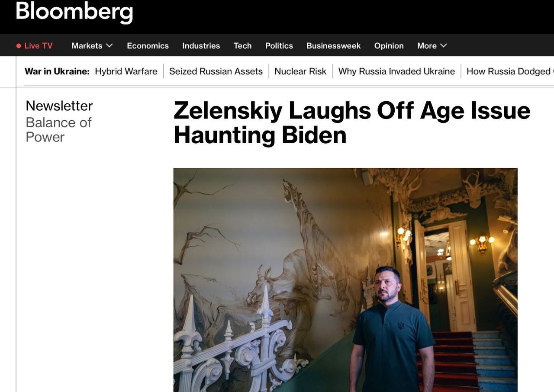Click the article photo of the staircase

coord(345,280)
